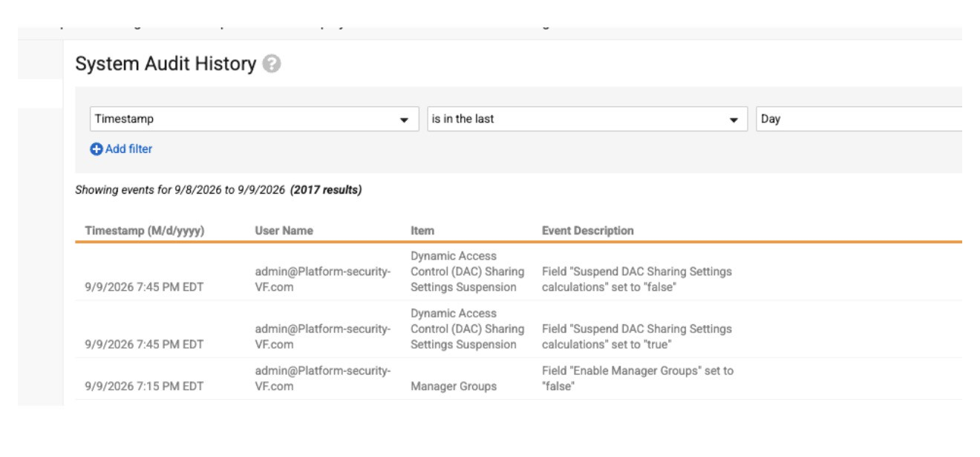980x457 pixels.
Task: Click the Timestamp dropdown arrow
Action: [405, 120]
